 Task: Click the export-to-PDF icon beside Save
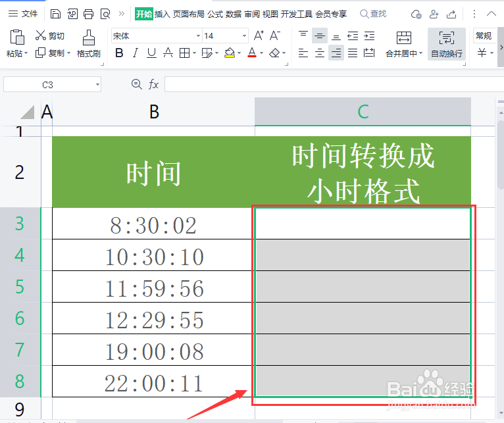72,14
